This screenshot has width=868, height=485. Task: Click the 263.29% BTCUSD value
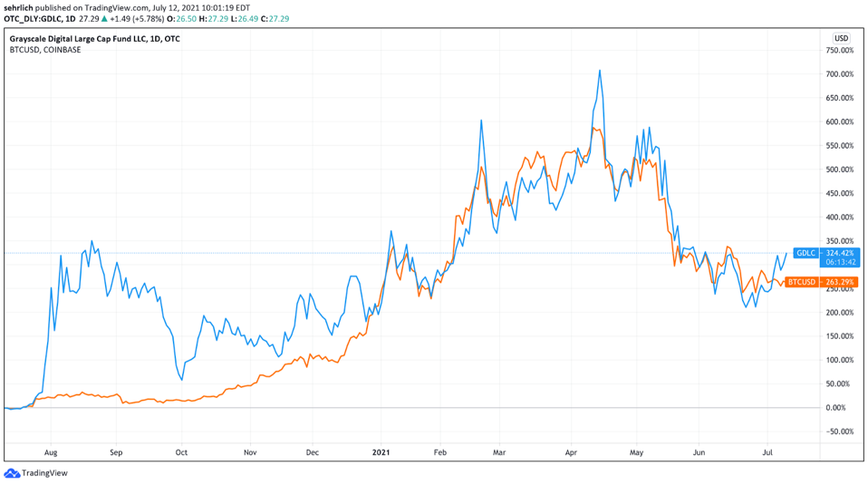[840, 282]
